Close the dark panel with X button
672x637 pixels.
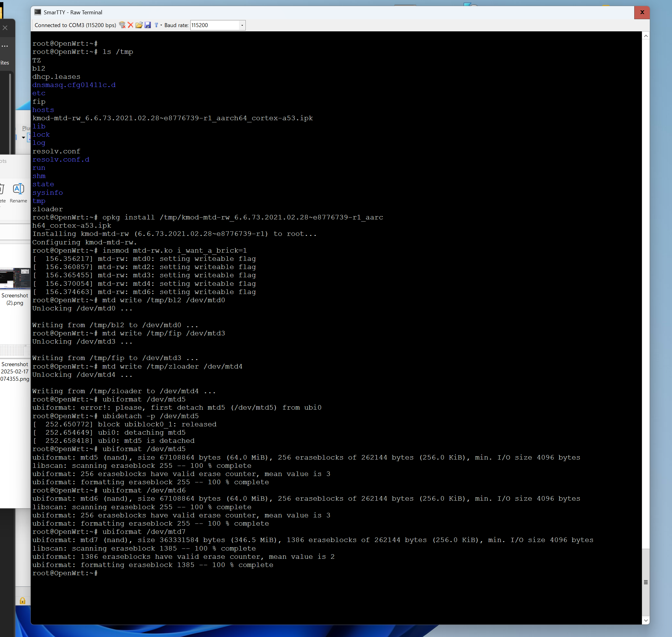(5, 28)
